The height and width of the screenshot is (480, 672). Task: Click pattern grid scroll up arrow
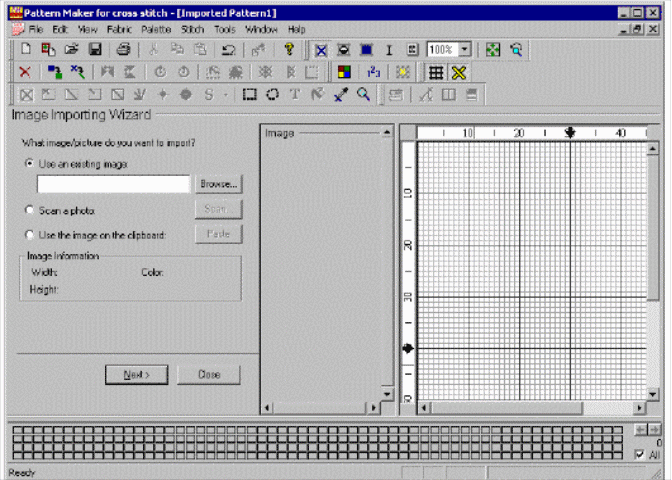coord(652,149)
